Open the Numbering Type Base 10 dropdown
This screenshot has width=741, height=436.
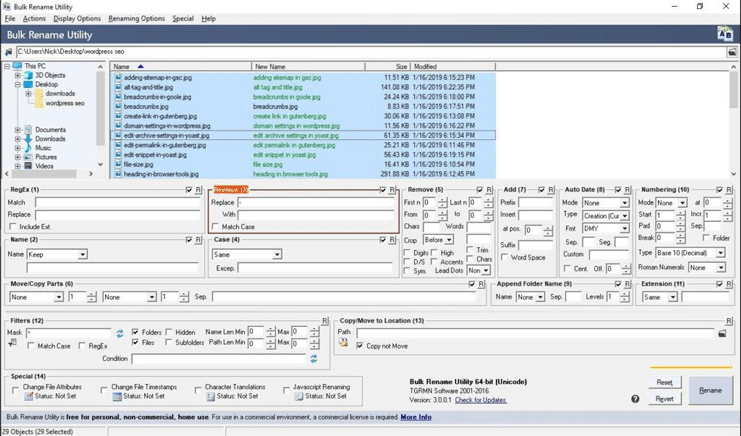coord(690,253)
